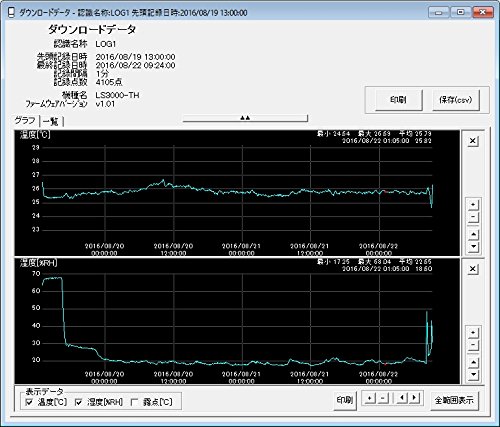
Task: Toggle the 温度[℃] checkbox
Action: 29,402
